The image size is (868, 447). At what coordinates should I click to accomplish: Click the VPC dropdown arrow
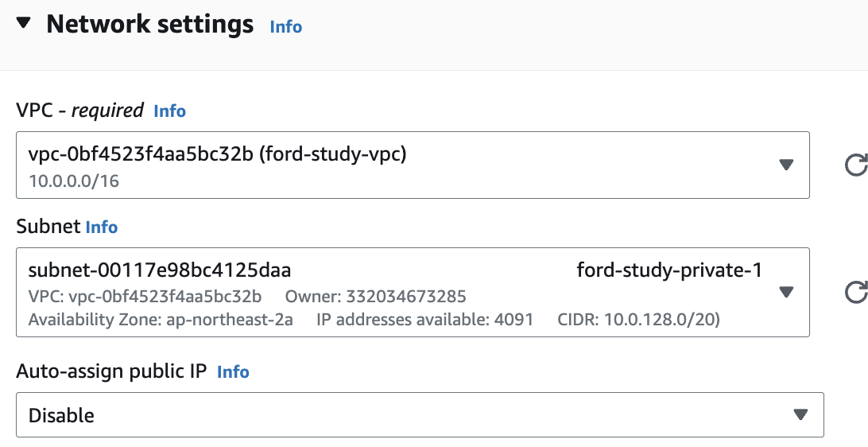pyautogui.click(x=786, y=165)
